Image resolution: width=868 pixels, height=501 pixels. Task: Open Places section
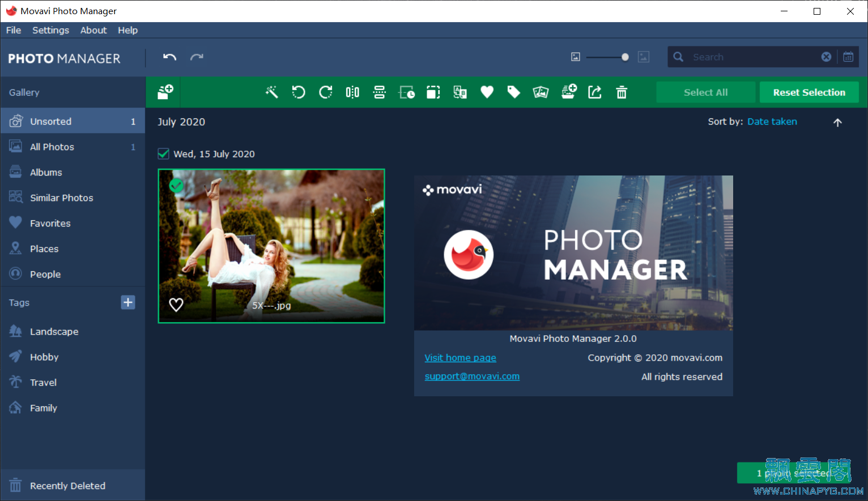pyautogui.click(x=73, y=249)
